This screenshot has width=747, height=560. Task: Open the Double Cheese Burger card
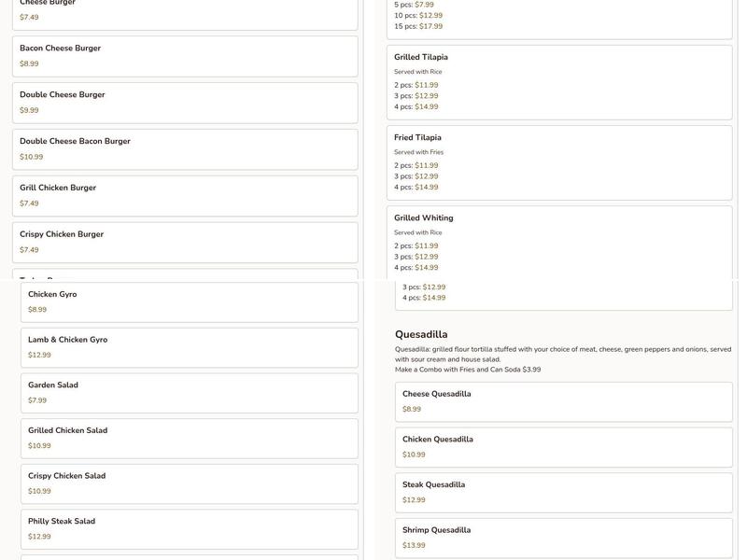(185, 103)
